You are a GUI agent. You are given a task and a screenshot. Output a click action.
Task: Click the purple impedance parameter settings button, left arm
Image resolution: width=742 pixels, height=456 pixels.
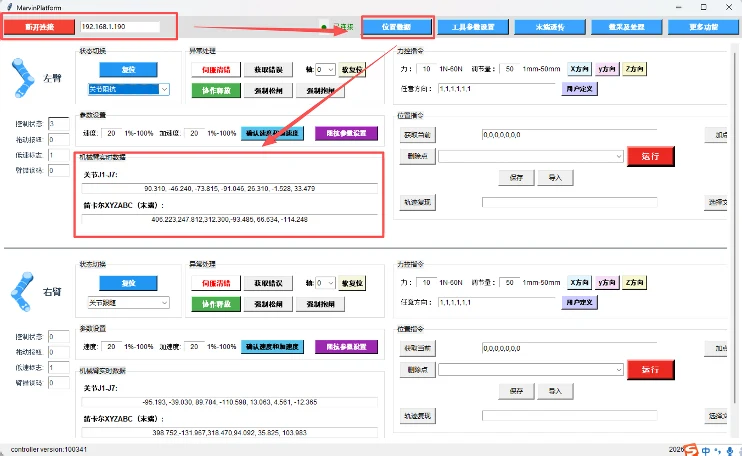pos(346,133)
